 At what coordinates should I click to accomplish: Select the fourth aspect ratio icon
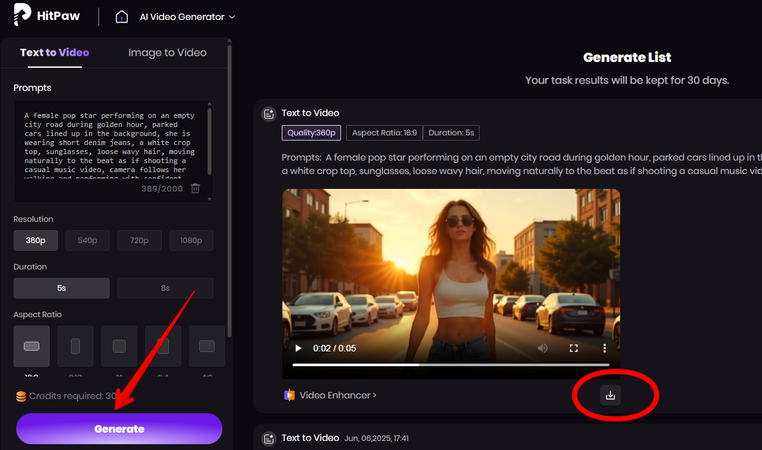[163, 346]
